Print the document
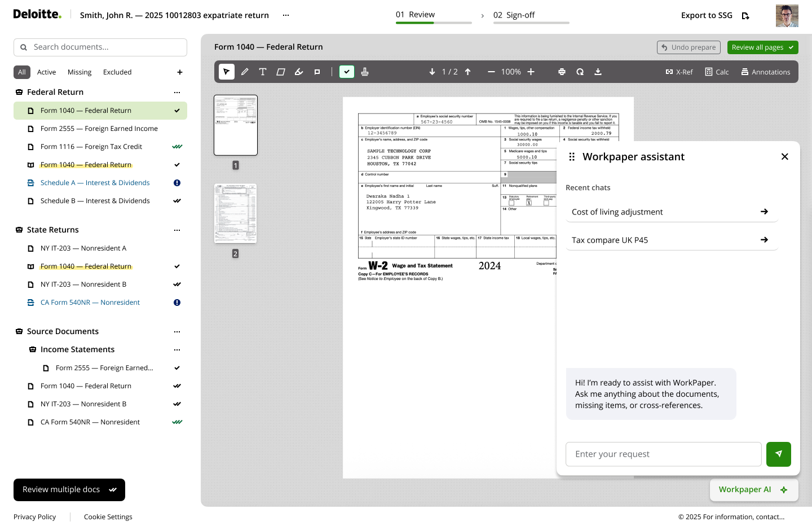812x526 pixels. pos(562,72)
